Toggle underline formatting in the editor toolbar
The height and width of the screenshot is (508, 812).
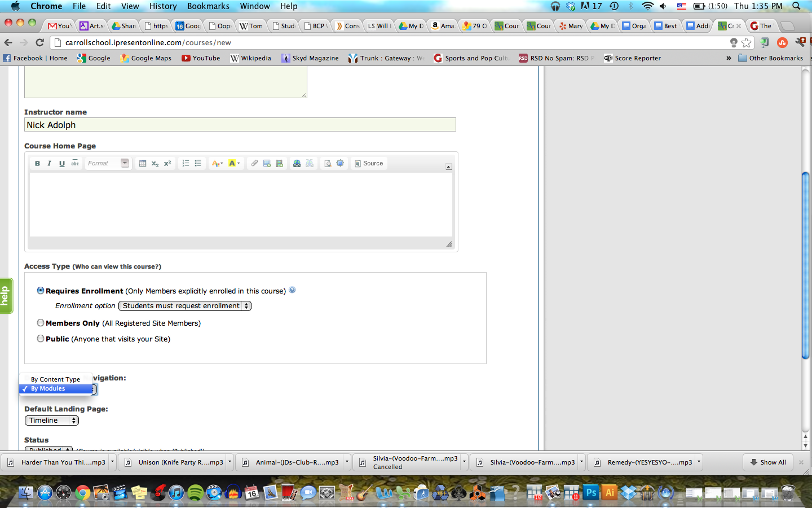pyautogui.click(x=62, y=163)
